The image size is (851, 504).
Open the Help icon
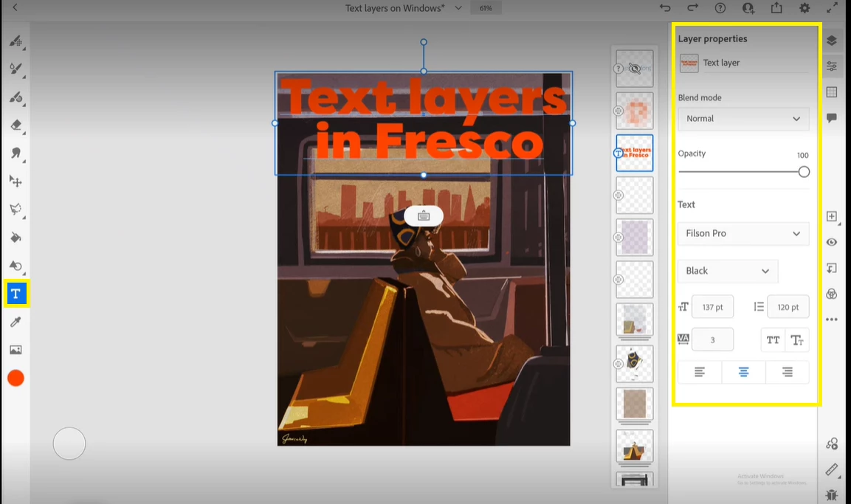click(720, 8)
